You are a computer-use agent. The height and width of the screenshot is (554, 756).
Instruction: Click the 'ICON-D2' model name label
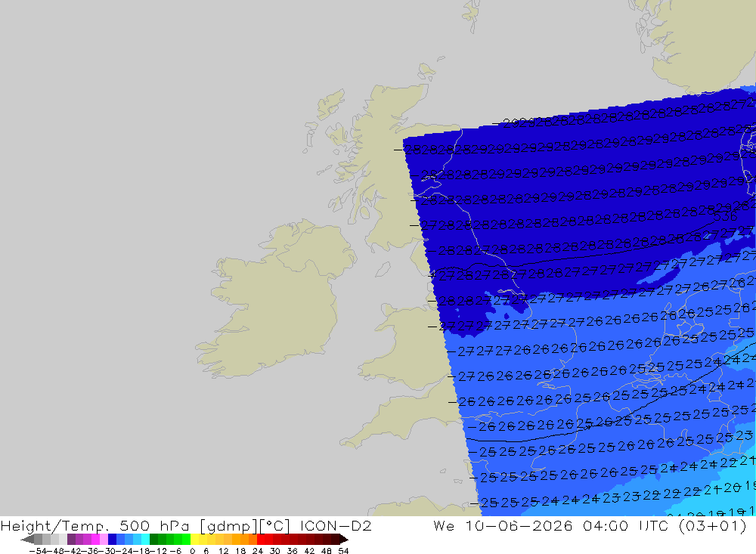tap(336, 525)
